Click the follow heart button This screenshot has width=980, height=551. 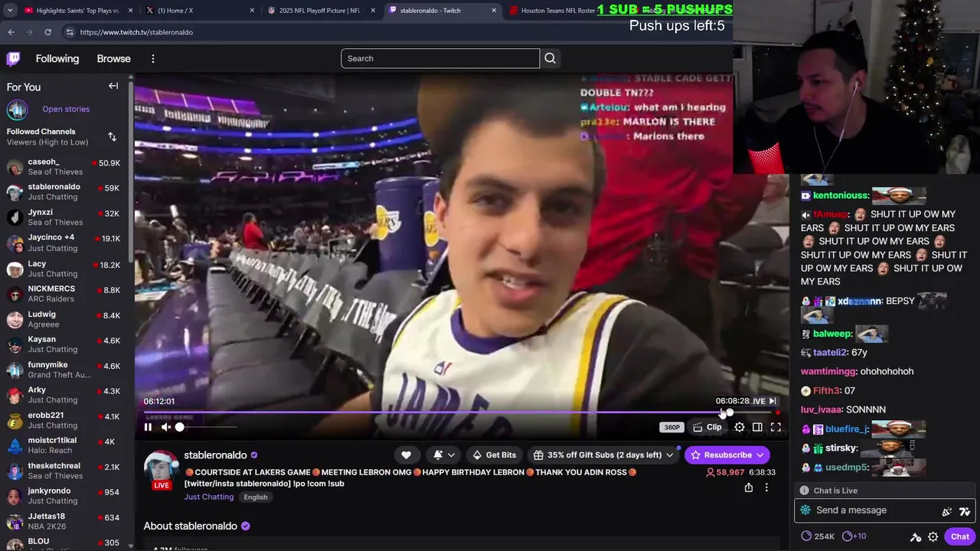coord(406,455)
